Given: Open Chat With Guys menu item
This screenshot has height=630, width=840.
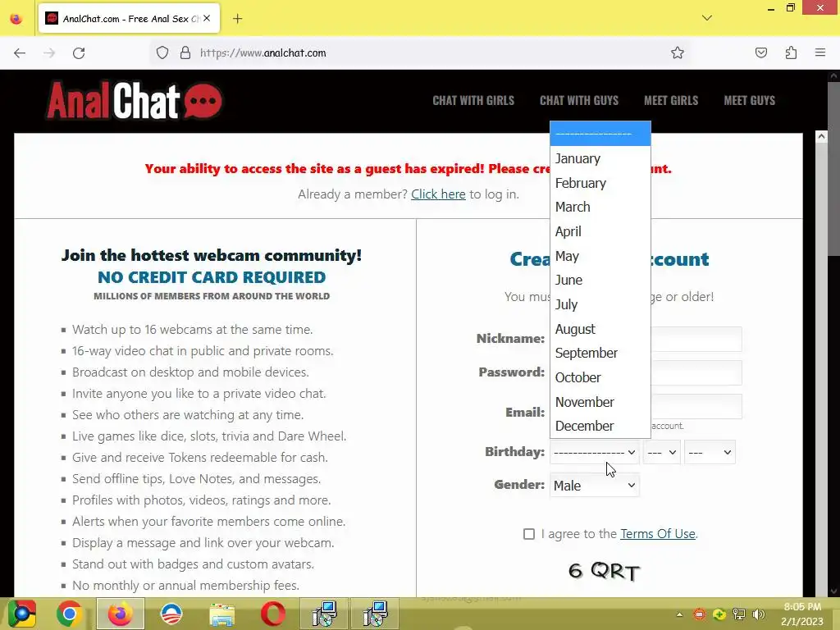Looking at the screenshot, I should click(578, 101).
